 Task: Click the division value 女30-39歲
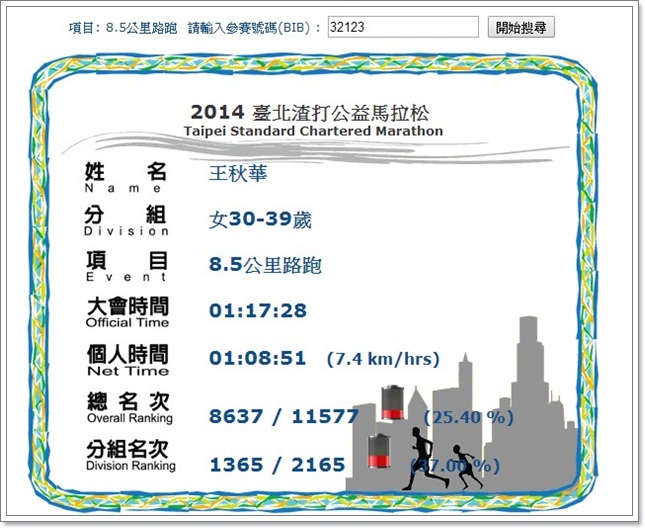260,219
